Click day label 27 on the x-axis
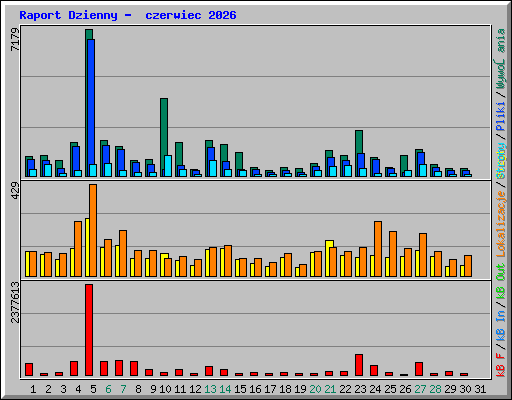This screenshot has height=400, width=512. coord(420,389)
